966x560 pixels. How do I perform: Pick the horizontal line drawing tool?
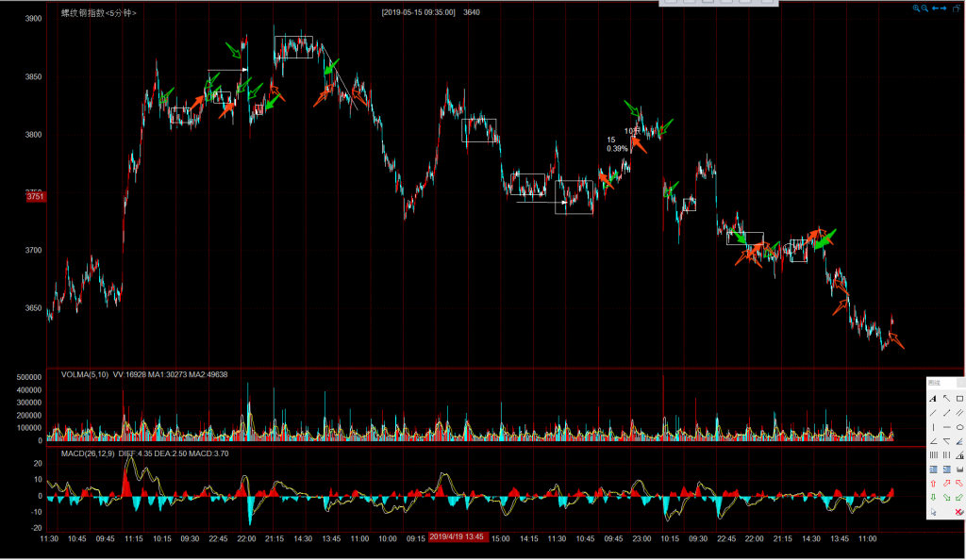946,427
